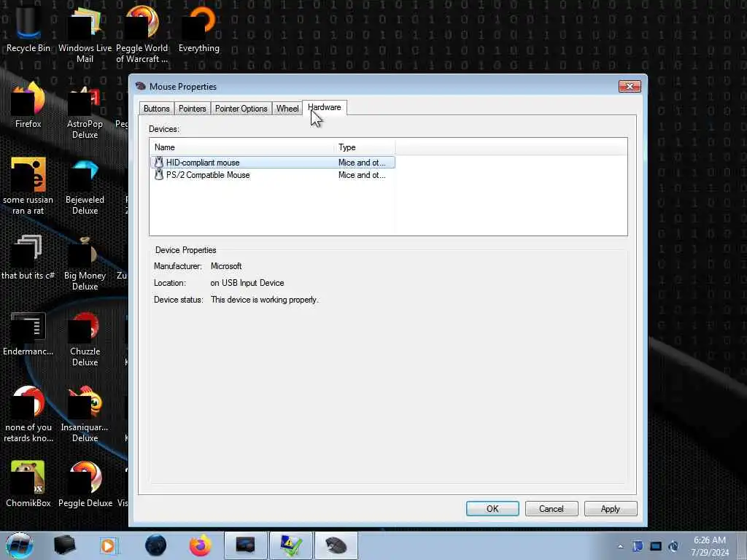This screenshot has height=560, width=747.
Task: Switch to the Pointers tab
Action: tap(192, 109)
